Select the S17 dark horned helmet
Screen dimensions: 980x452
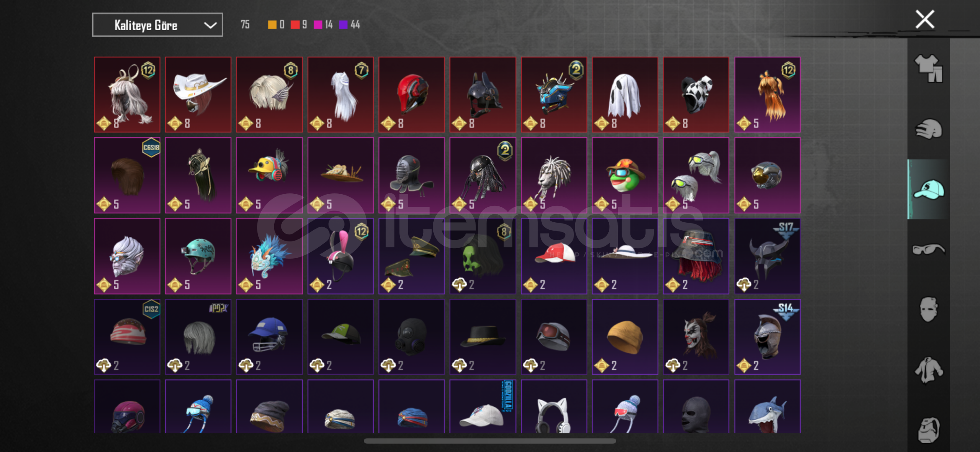(x=767, y=256)
